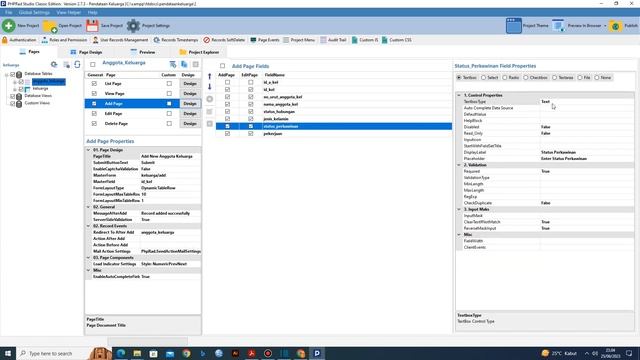Collapse the Database Tables tree node

[7, 74]
